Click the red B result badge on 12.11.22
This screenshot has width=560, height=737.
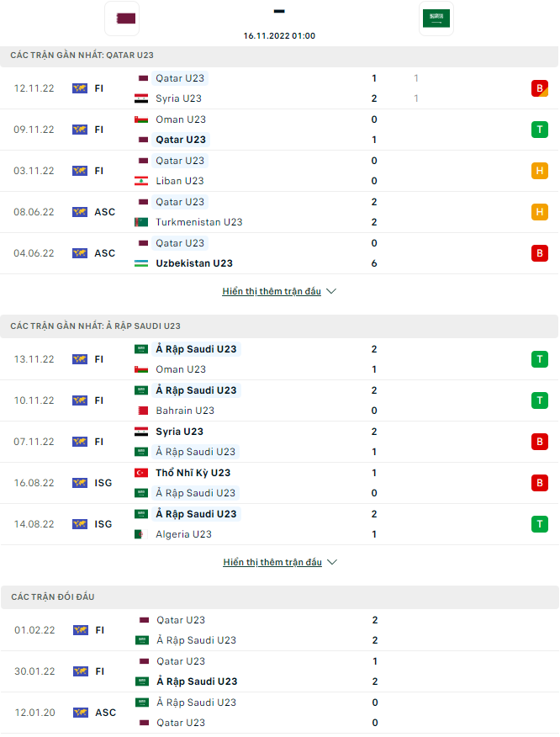(x=540, y=87)
